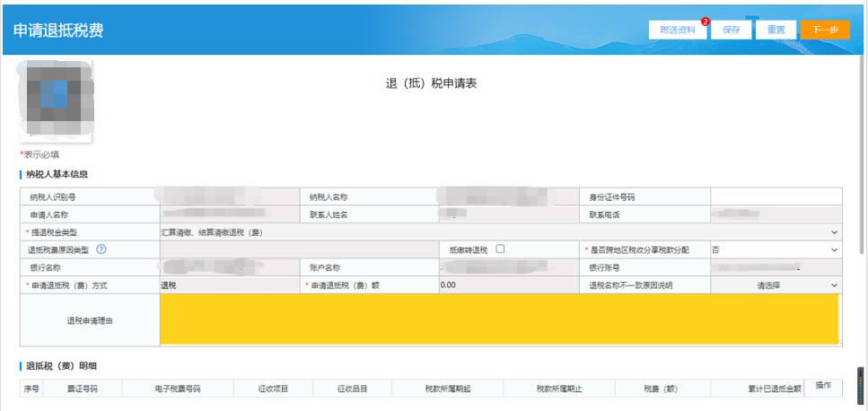Click the 申请退抵税（费）方式 field showing 退税

tap(230, 285)
